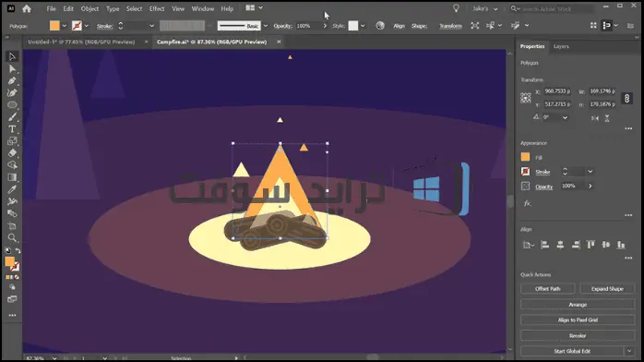Select the Zoom tool
This screenshot has width=644, height=362.
pos(12,238)
